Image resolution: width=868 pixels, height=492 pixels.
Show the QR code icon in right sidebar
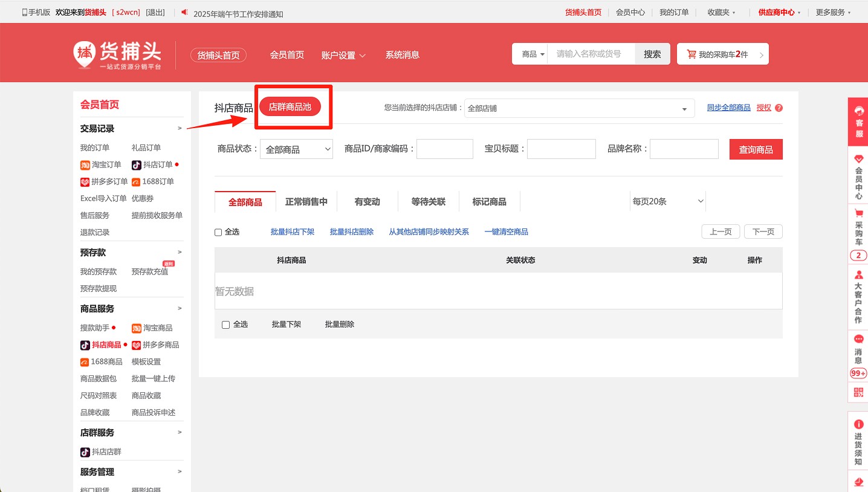pyautogui.click(x=858, y=393)
